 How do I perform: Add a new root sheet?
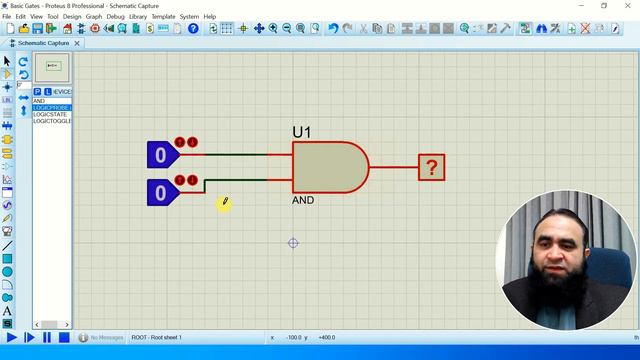(x=571, y=29)
